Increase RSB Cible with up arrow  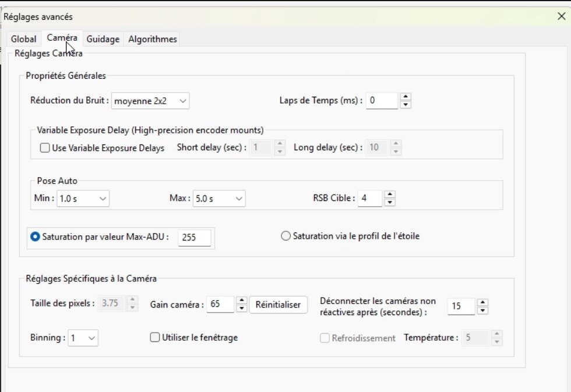point(389,195)
